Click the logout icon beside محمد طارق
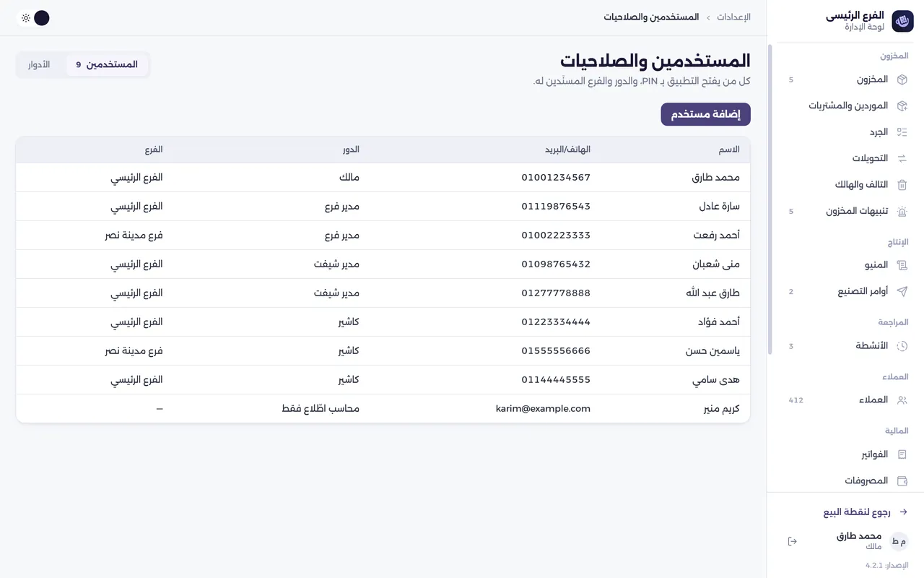Viewport: 924px width, 578px height. coord(792,541)
